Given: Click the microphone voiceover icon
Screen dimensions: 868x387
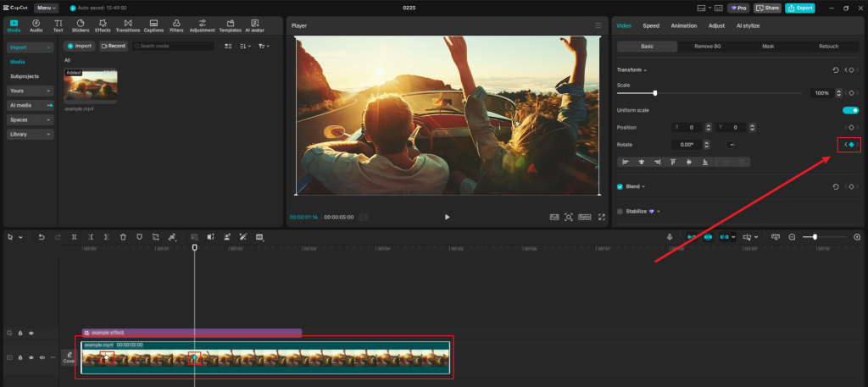Looking at the screenshot, I should click(x=670, y=236).
